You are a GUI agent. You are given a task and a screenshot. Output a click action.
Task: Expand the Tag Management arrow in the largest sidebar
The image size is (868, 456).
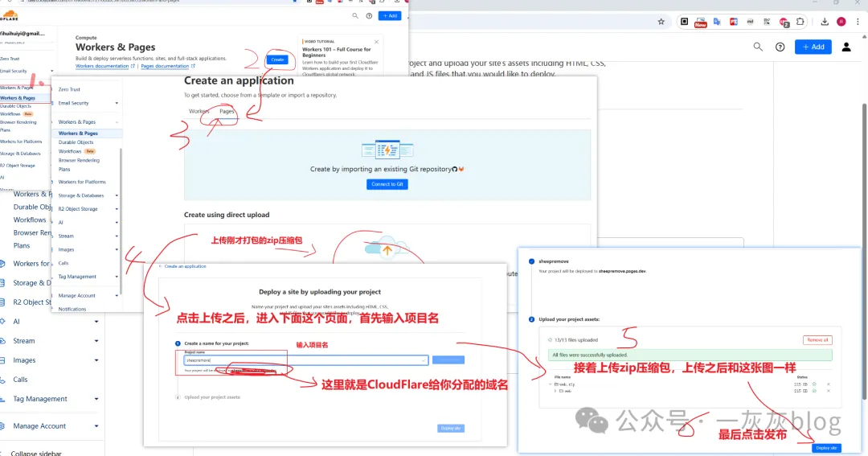click(96, 399)
